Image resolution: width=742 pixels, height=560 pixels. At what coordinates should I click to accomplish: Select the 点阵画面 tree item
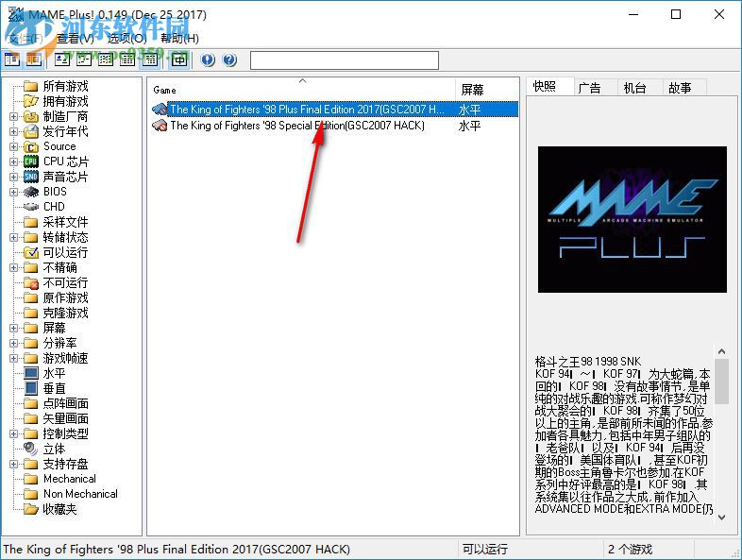[65, 403]
